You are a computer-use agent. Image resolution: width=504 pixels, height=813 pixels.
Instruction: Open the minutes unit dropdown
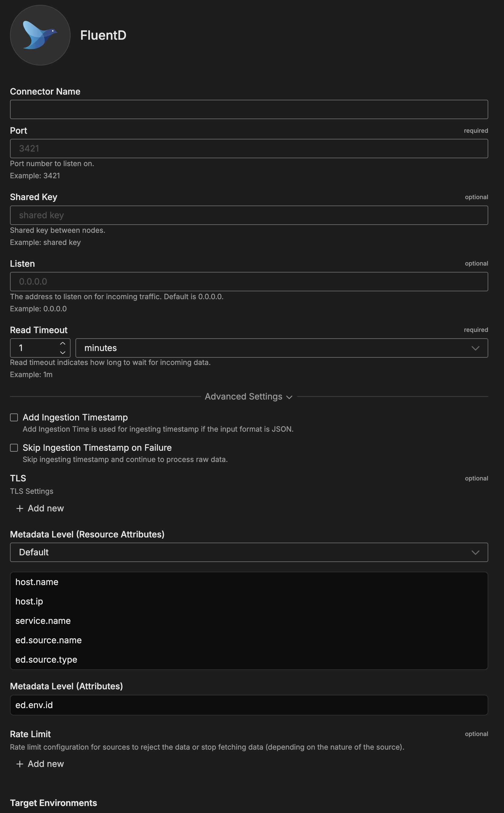(x=281, y=348)
